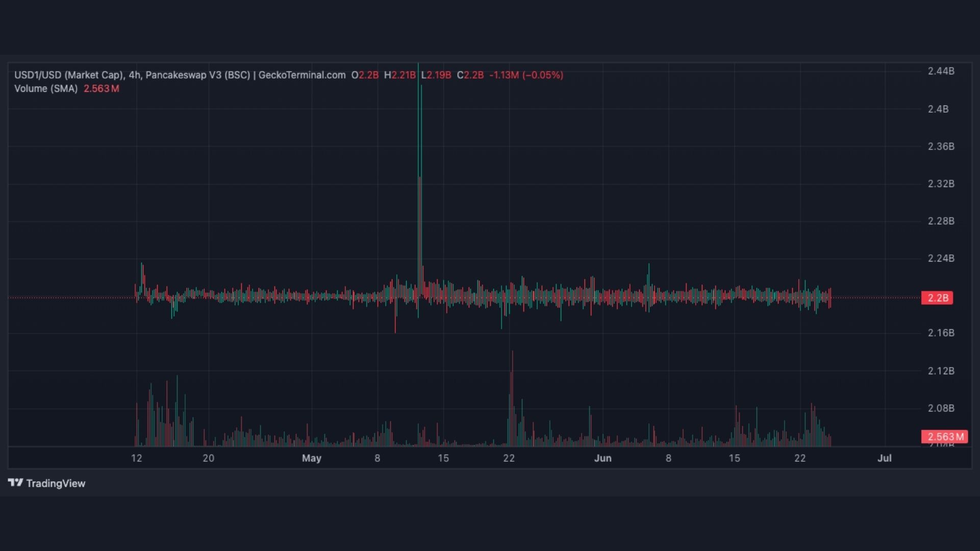Image resolution: width=980 pixels, height=551 pixels.
Task: Click the tallest red volume bar near May 22
Action: [x=512, y=399]
